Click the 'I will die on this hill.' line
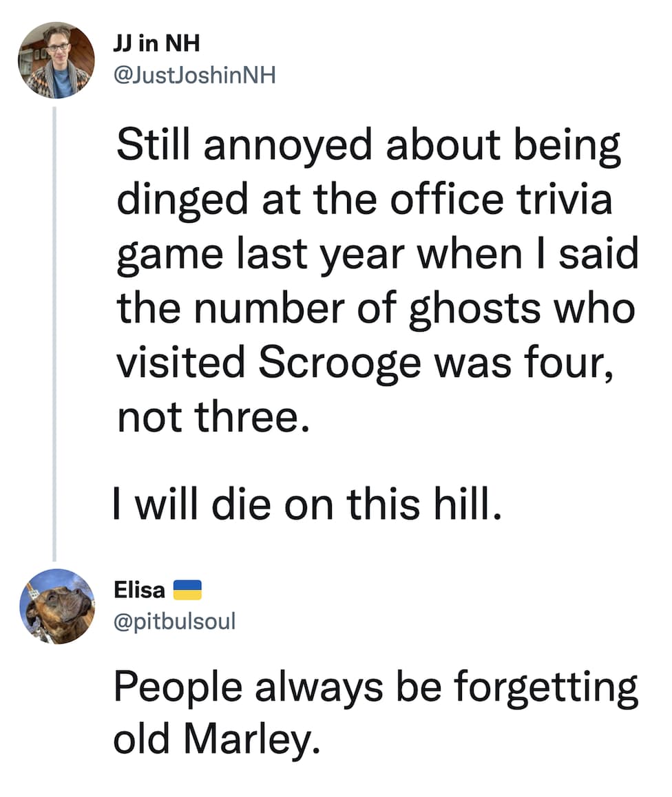672x797 pixels. [303, 503]
